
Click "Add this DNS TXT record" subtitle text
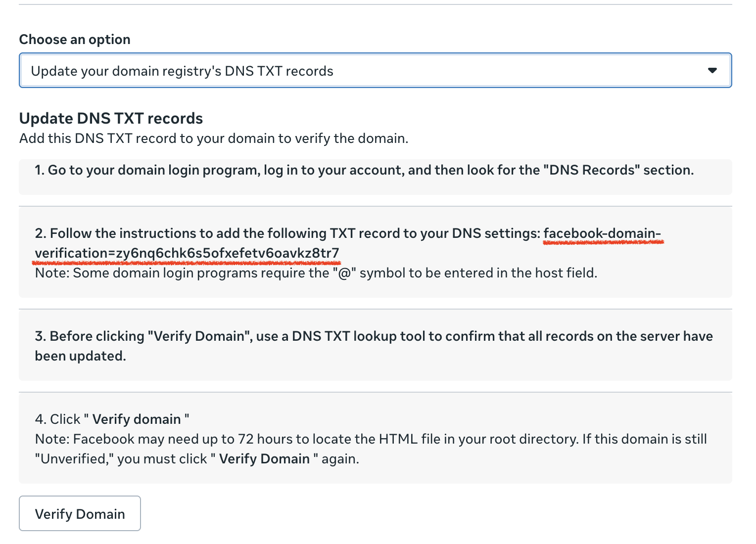point(213,138)
